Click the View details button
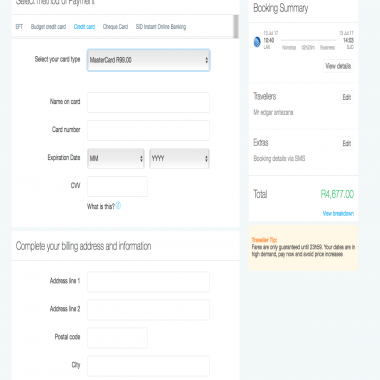 (x=338, y=66)
